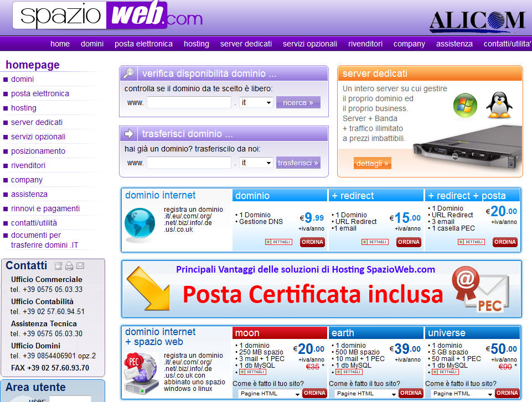The width and height of the screenshot is (532, 402).
Task: Go to home in the top navigation
Action: click(60, 44)
